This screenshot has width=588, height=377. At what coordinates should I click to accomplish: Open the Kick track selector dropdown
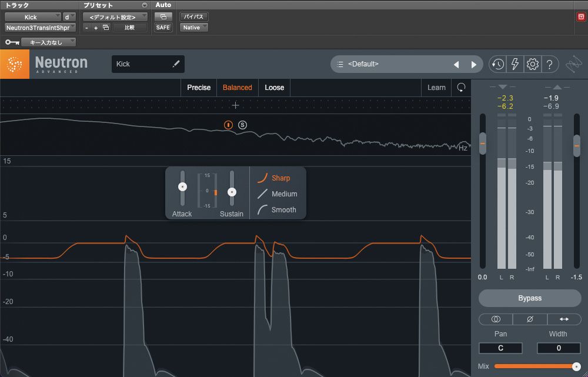[x=32, y=17]
